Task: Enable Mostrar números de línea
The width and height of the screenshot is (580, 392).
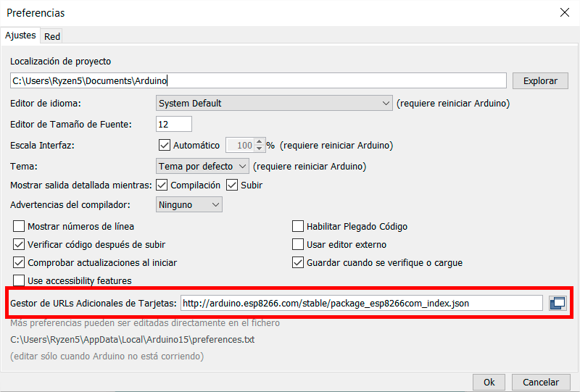Action: (19, 226)
